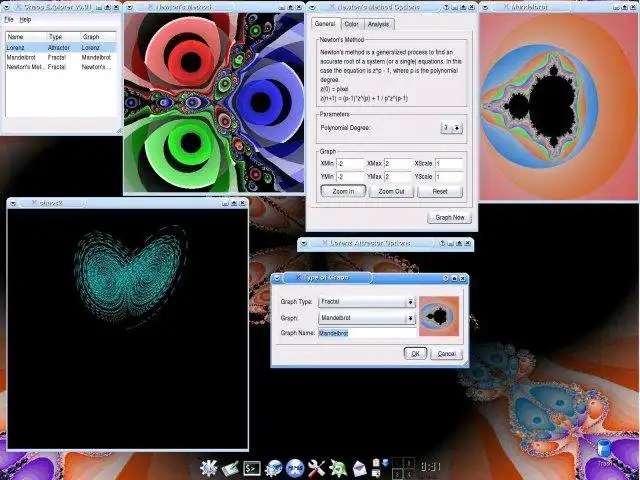Sort the list by the Type column header
This screenshot has width=640, height=480.
coord(64,37)
